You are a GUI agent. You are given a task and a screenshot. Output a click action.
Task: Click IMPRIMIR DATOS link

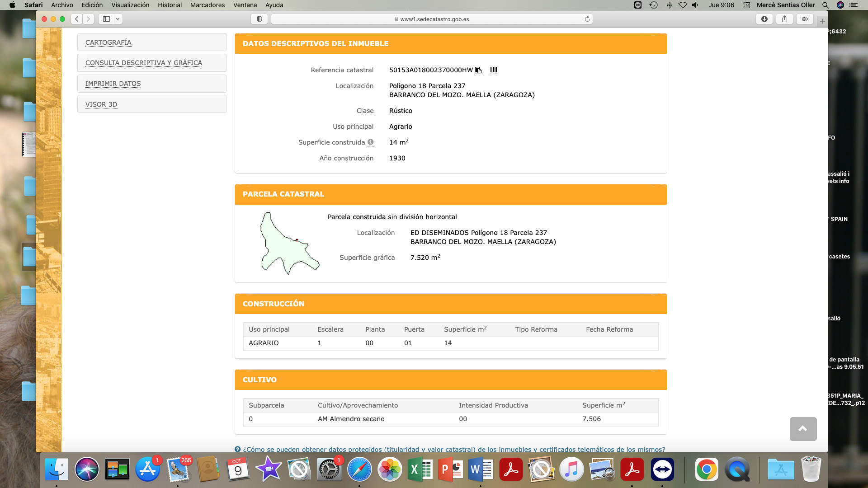coord(113,84)
